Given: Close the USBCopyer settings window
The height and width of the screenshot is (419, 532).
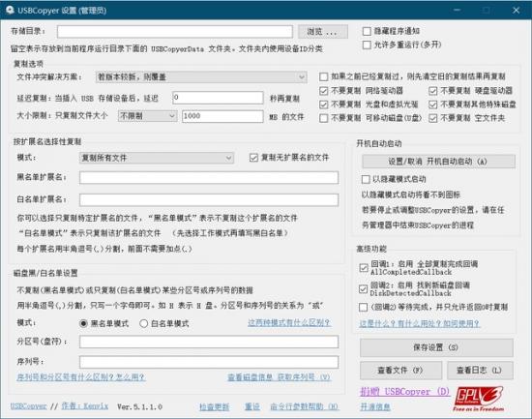Looking at the screenshot, I should click(517, 11).
